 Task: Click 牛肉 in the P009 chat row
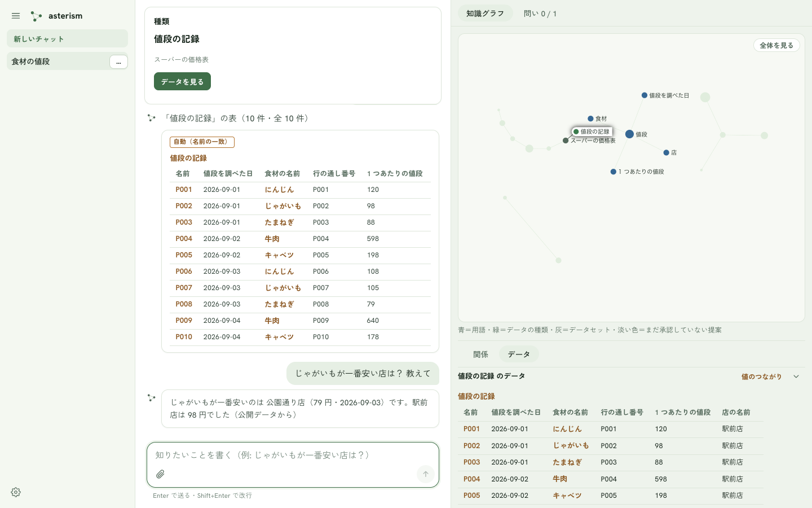coord(272,321)
